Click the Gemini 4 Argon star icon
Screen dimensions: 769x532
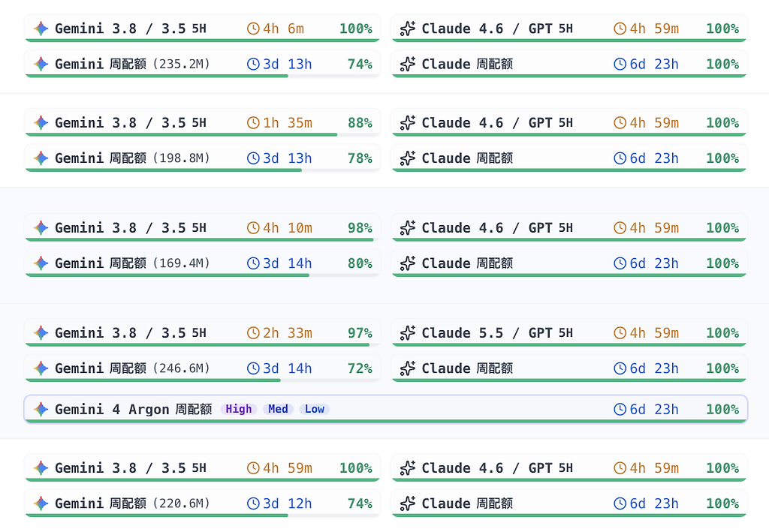click(41, 409)
